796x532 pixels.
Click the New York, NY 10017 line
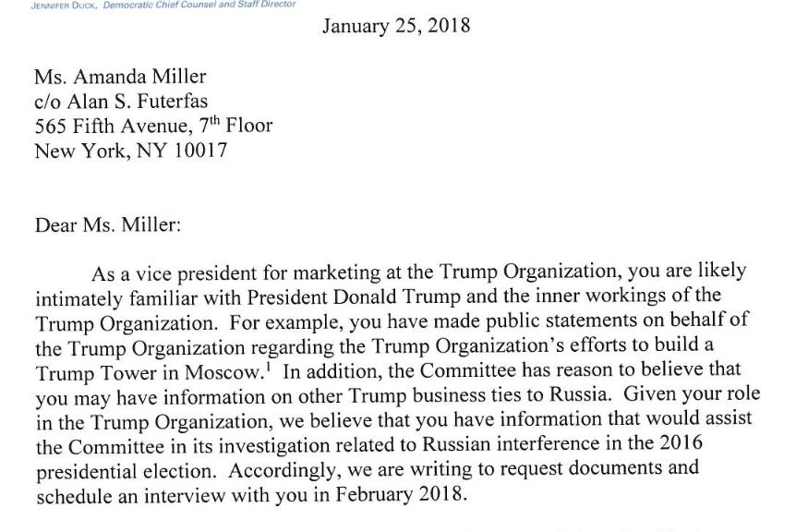point(130,150)
